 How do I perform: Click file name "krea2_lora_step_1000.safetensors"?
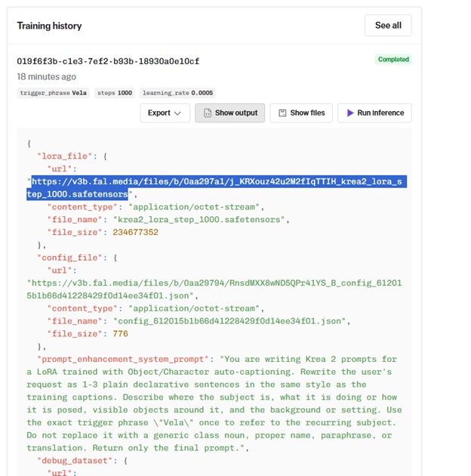click(x=199, y=220)
